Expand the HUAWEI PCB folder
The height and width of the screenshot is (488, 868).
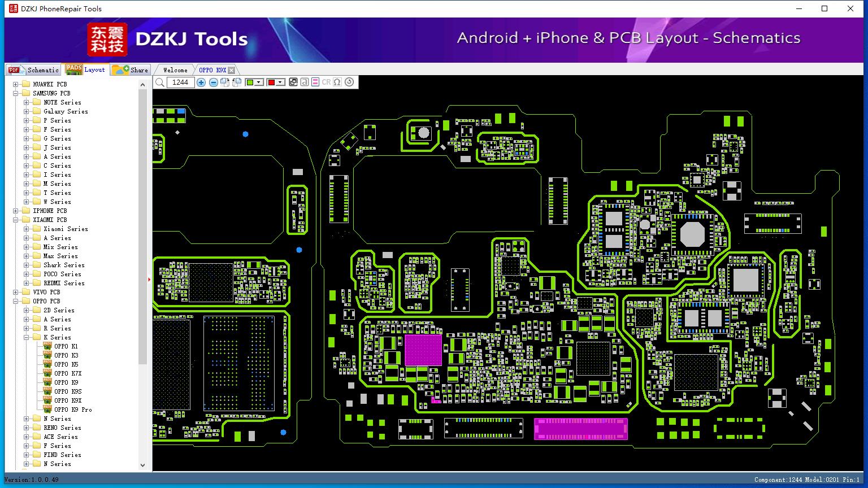16,84
